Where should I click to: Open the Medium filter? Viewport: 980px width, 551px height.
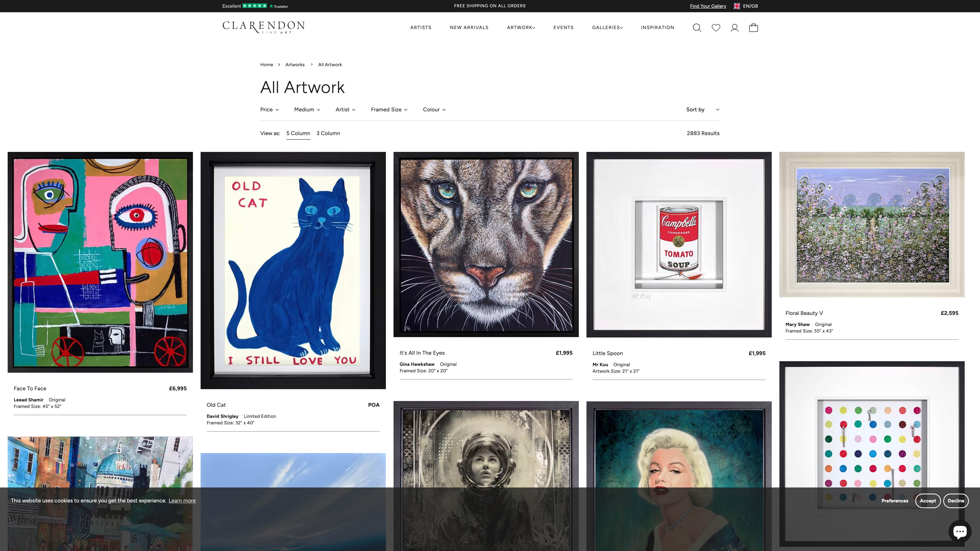click(x=307, y=109)
